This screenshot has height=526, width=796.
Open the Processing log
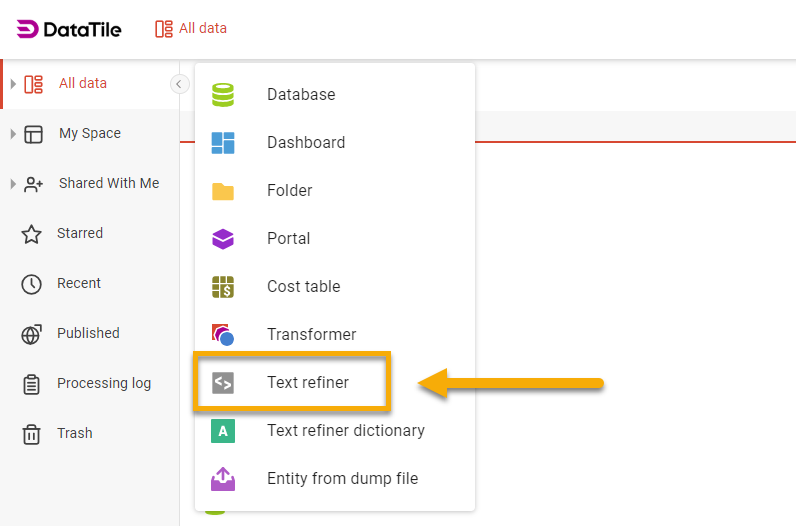tap(103, 383)
